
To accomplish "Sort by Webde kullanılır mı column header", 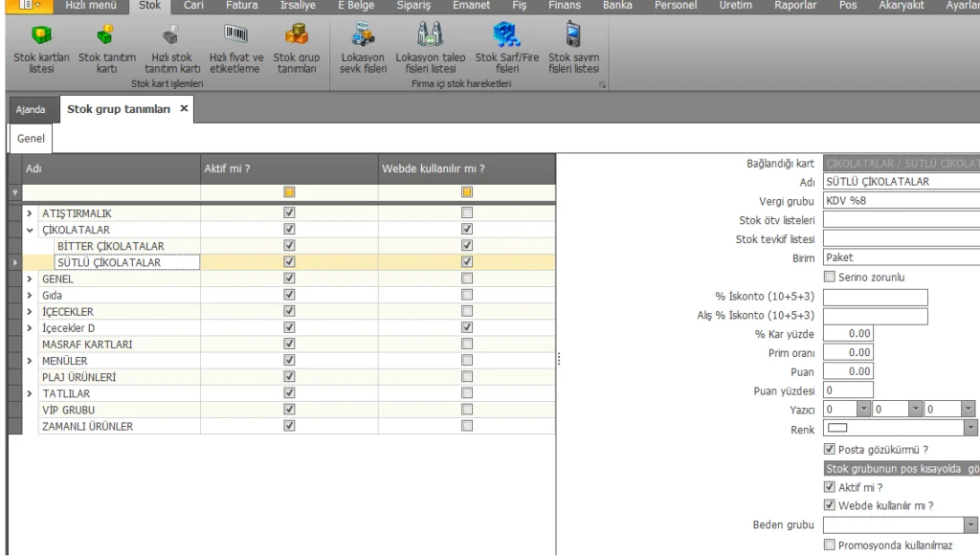I will pyautogui.click(x=467, y=168).
